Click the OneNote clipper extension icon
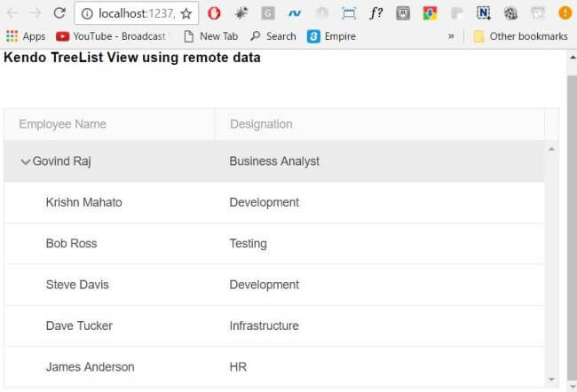This screenshot has height=392, width=577. click(x=484, y=13)
